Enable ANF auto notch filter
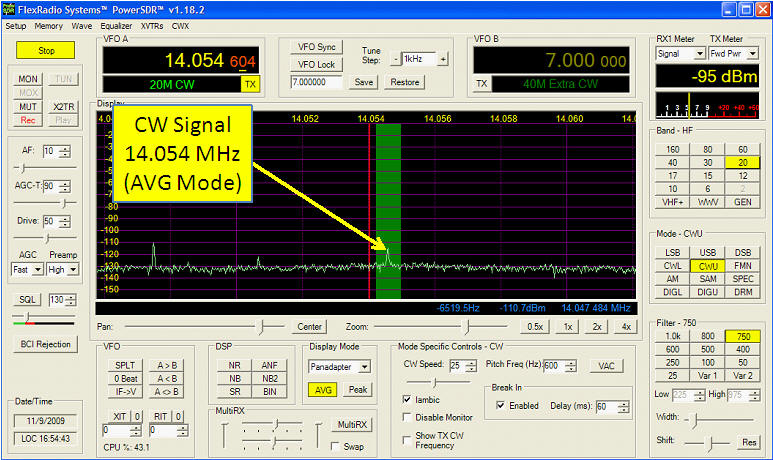The width and height of the screenshot is (773, 460). point(269,365)
